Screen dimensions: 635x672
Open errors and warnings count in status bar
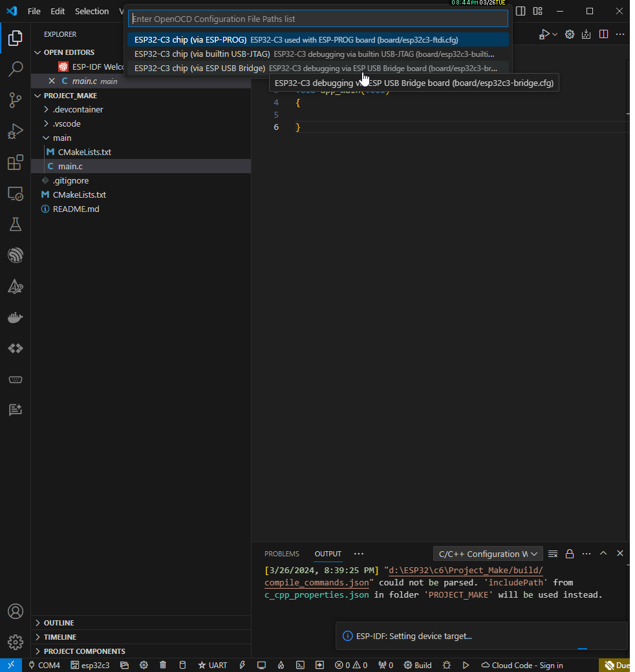[x=351, y=665]
